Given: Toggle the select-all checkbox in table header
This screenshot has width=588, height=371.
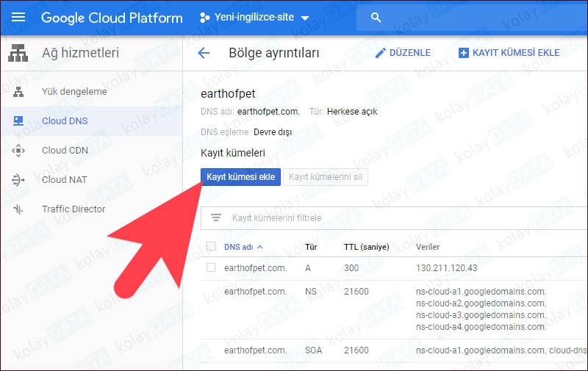Looking at the screenshot, I should point(211,247).
